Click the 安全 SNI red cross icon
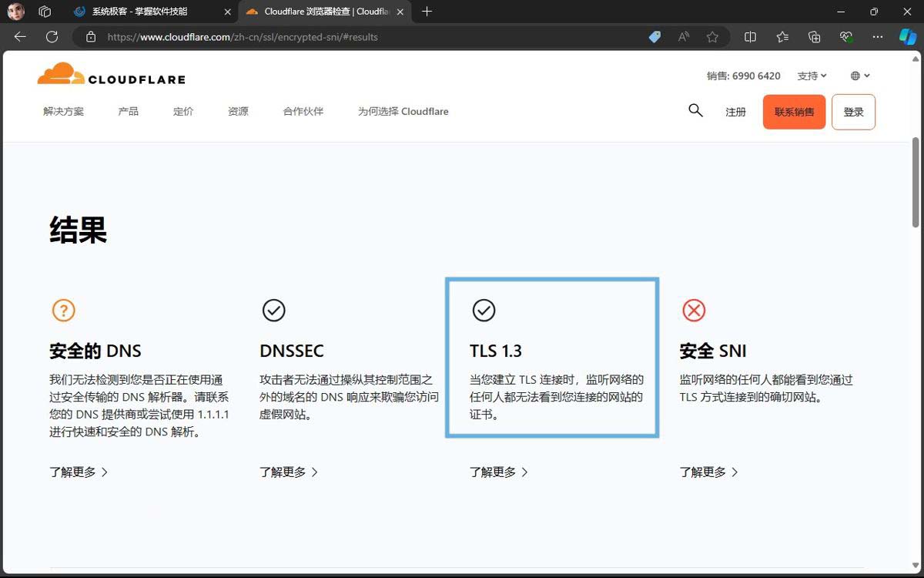Screen dimensions: 924x578 point(694,311)
